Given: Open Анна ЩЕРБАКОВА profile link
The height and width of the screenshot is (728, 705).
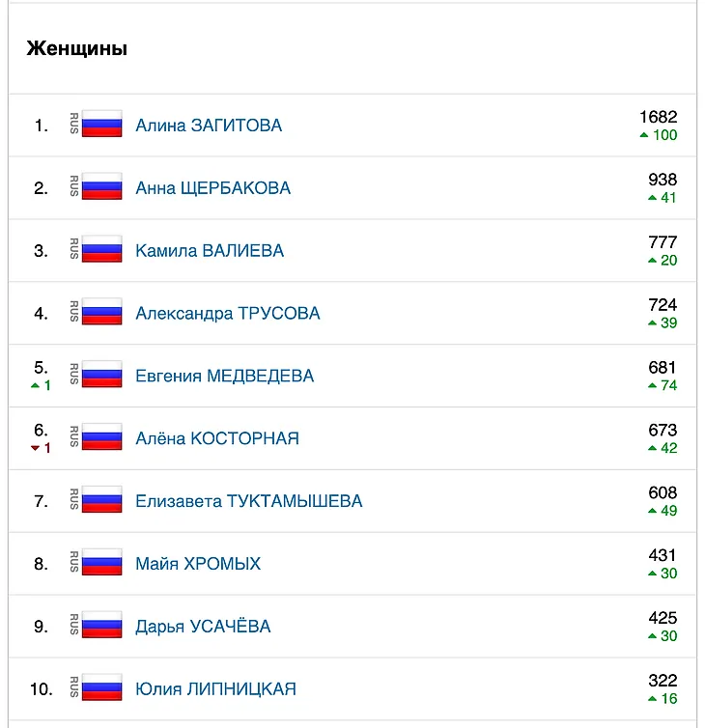Looking at the screenshot, I should [x=212, y=188].
